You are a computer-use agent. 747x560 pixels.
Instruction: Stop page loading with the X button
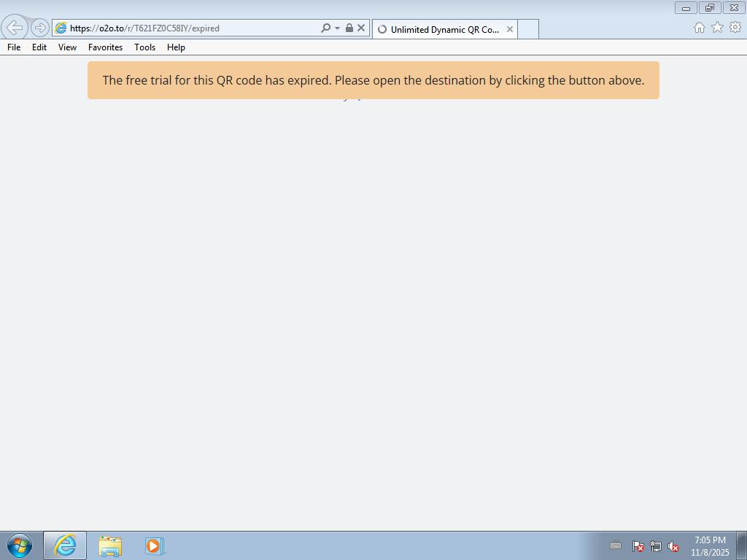360,28
